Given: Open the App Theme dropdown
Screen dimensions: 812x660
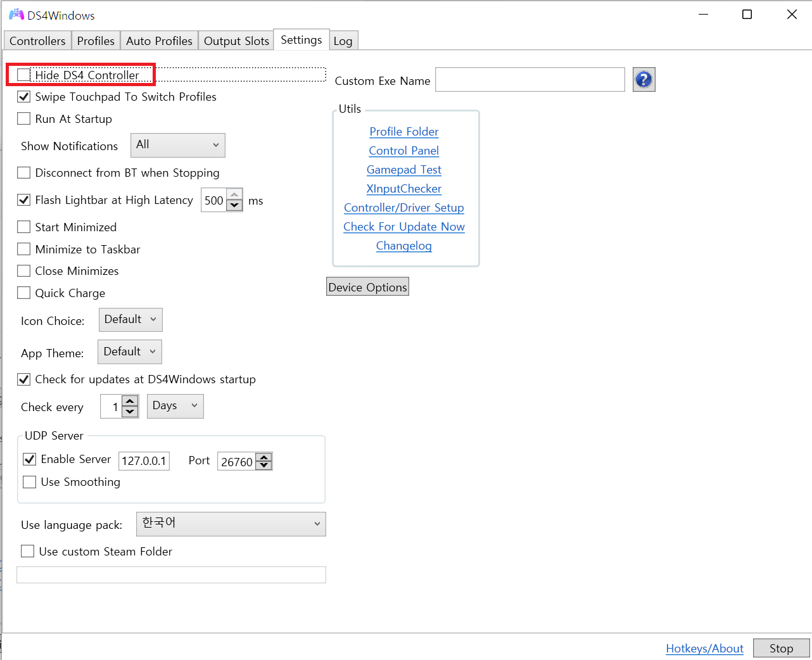Looking at the screenshot, I should (x=130, y=352).
